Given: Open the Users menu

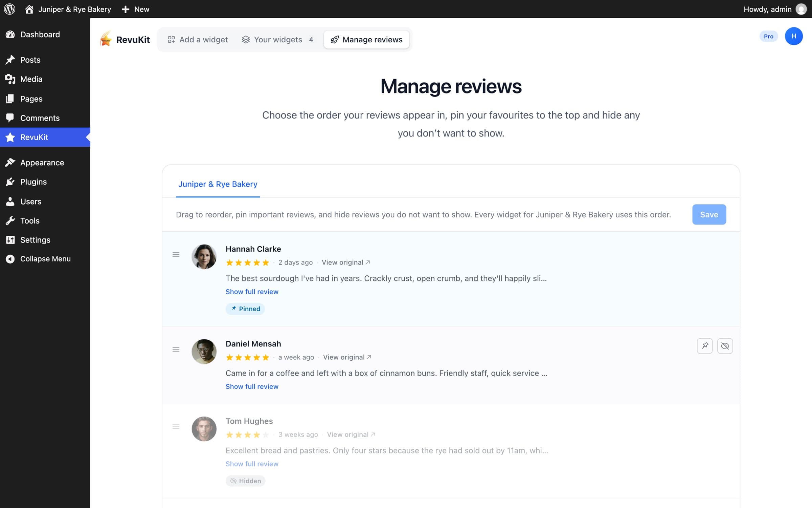Looking at the screenshot, I should point(45,202).
